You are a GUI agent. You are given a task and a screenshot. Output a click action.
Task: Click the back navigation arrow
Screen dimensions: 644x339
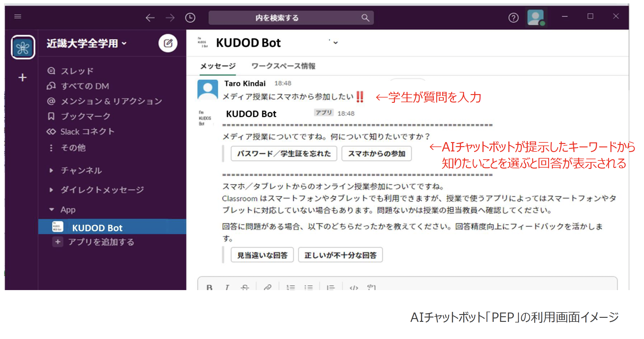coord(150,18)
